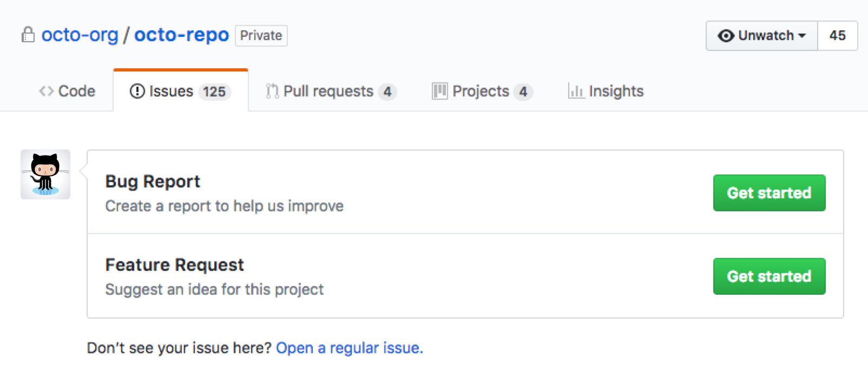Click the Bug Report heading

tap(153, 181)
